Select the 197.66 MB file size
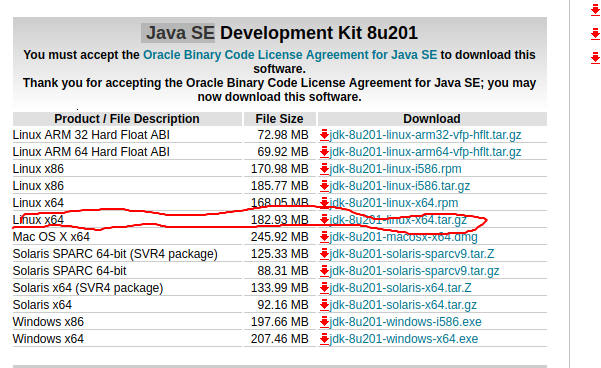Viewport: 601px width, 368px height. pyautogui.click(x=280, y=322)
